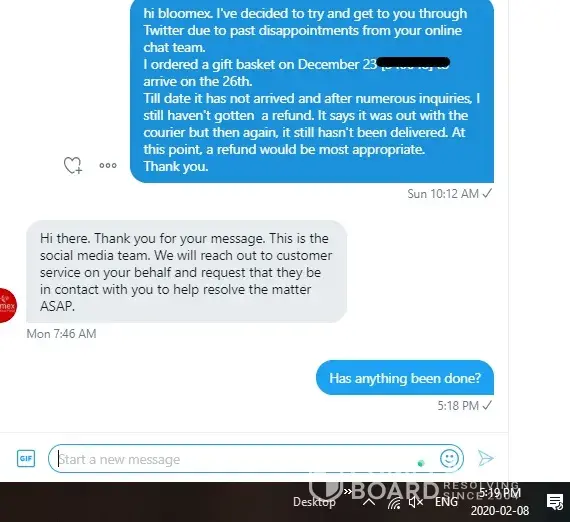Screen dimensions: 570x522
Task: Switch the ENG input language indicator
Action: click(x=446, y=502)
